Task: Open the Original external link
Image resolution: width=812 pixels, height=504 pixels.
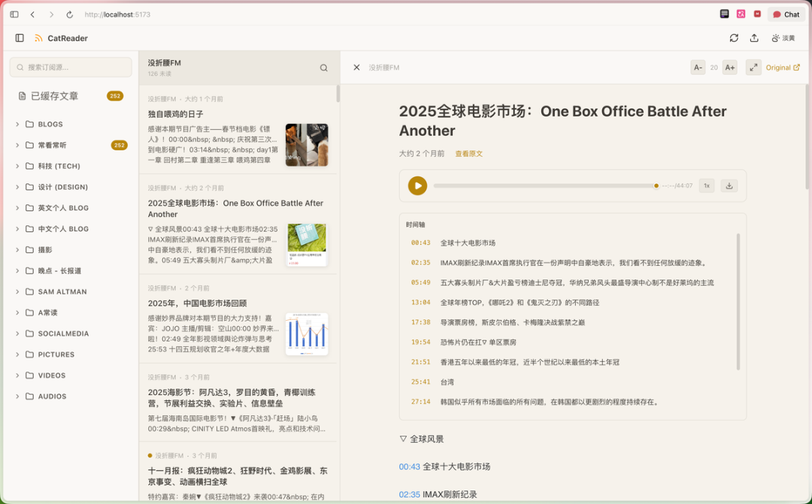Action: (783, 68)
